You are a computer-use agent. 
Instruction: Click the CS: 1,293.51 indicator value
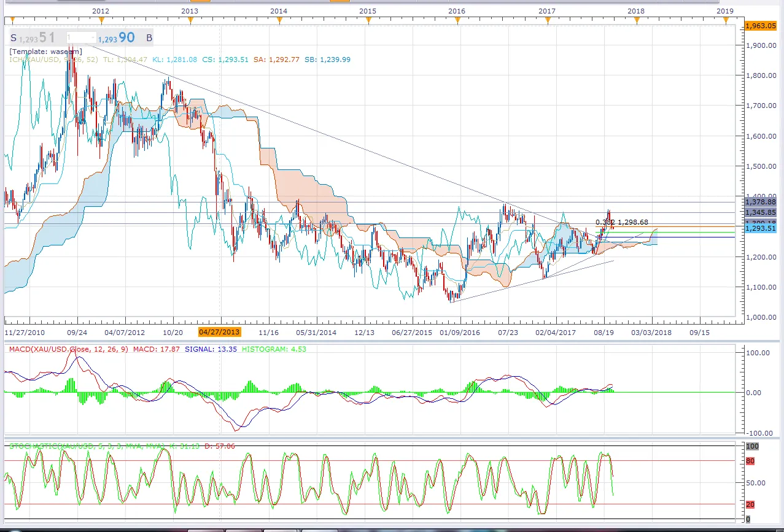[225, 60]
